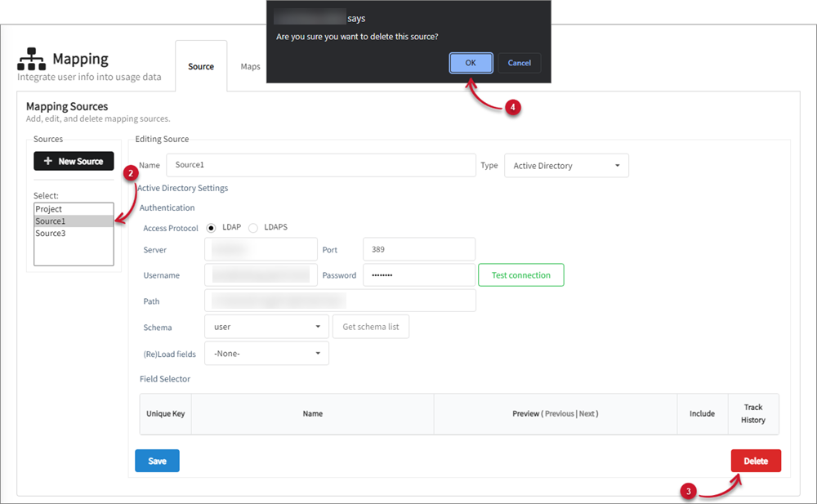Select the LDAPS radio button
This screenshot has height=504, width=817.
[x=253, y=228]
